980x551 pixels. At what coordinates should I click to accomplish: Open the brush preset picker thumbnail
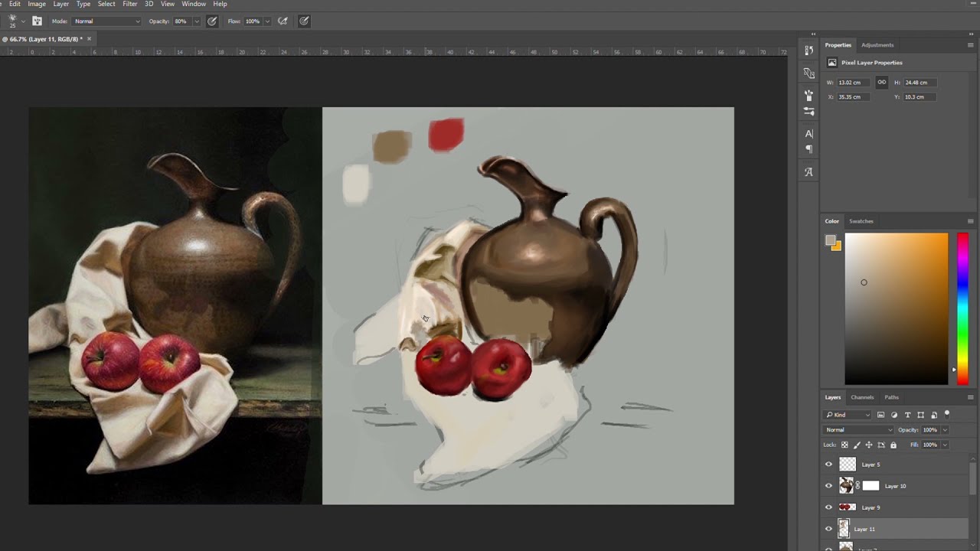coord(12,21)
